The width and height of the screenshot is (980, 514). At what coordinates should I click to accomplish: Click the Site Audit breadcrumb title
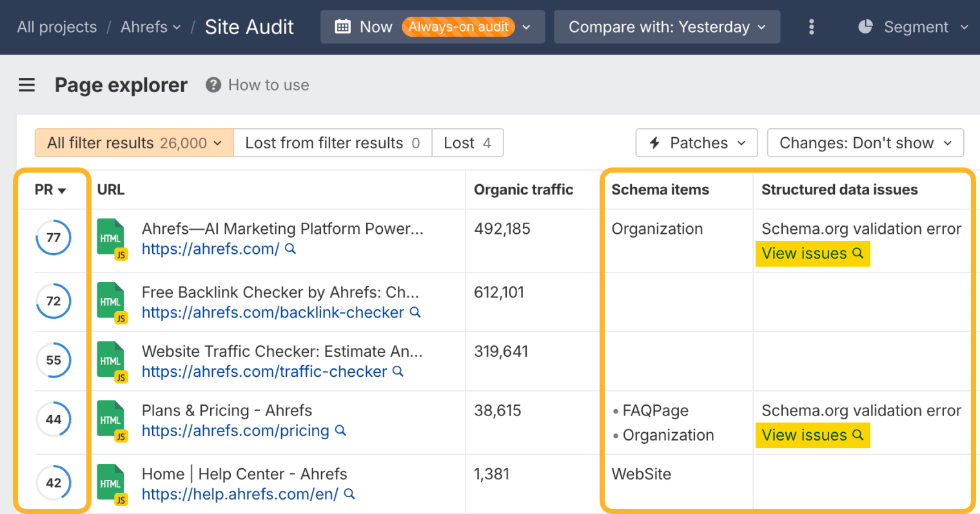(249, 27)
